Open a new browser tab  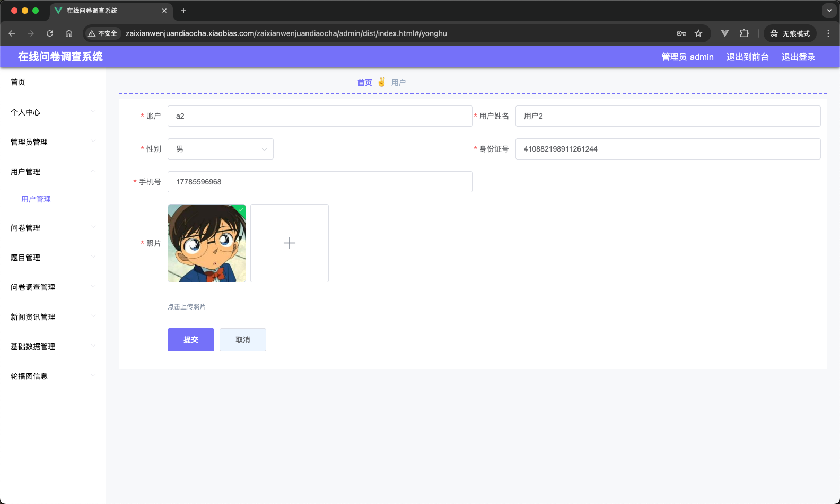183,11
